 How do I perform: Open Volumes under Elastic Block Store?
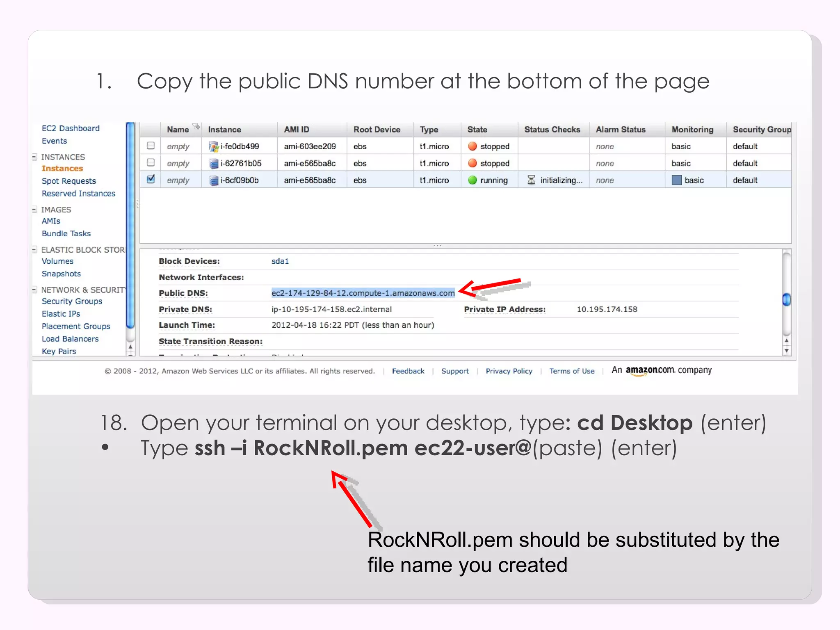(x=57, y=261)
